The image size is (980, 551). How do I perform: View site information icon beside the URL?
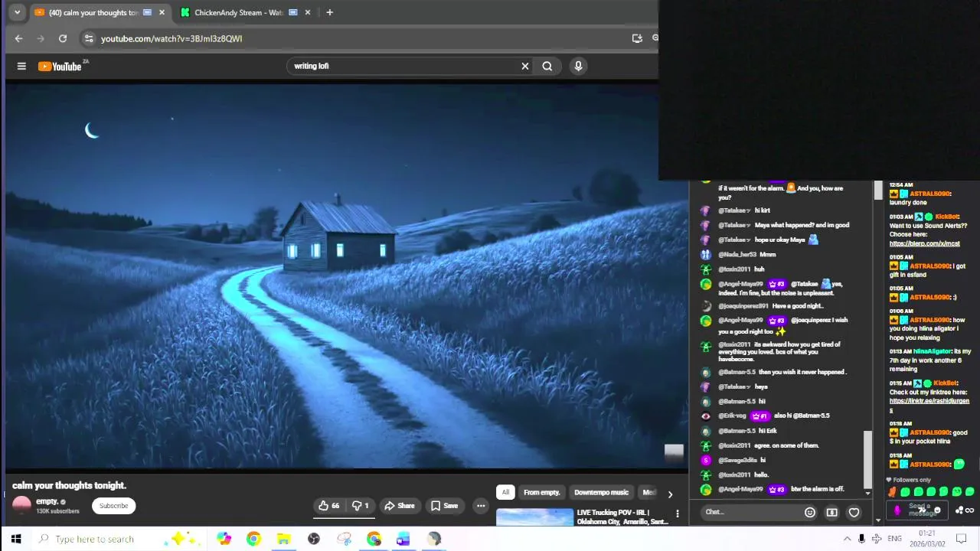[x=89, y=38]
